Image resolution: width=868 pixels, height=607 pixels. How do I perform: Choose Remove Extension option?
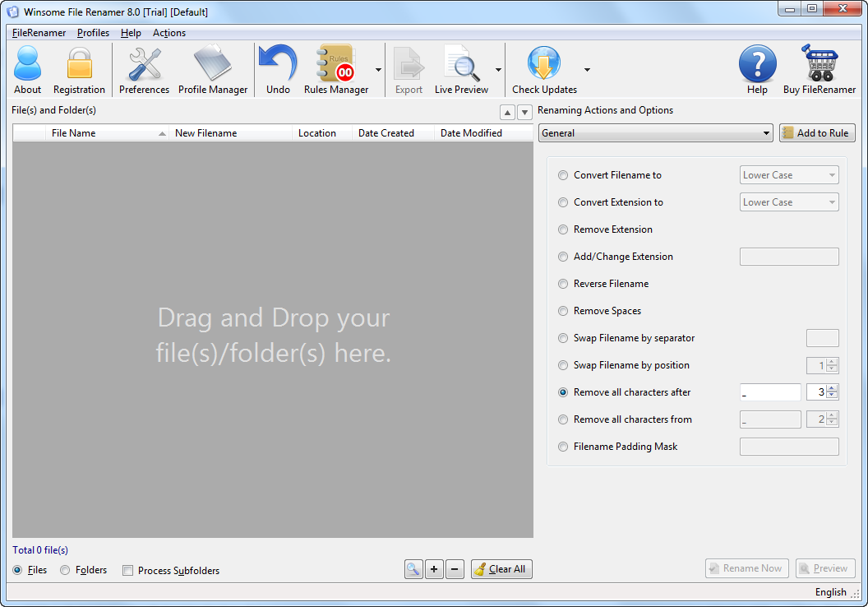pos(563,229)
